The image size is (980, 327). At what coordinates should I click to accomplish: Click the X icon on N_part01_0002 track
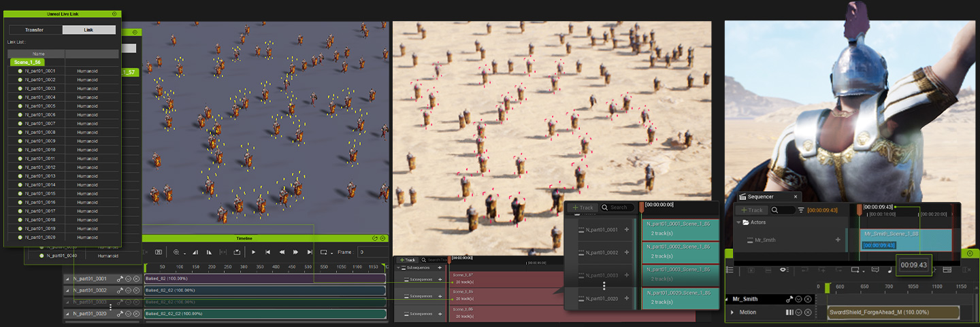click(137, 290)
